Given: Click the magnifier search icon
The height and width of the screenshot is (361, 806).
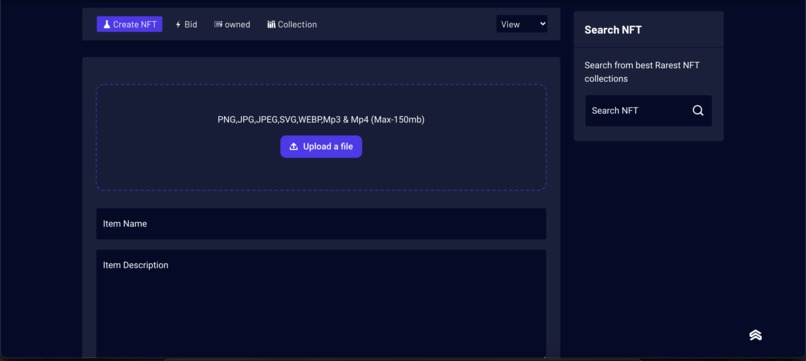Looking at the screenshot, I should click(698, 111).
